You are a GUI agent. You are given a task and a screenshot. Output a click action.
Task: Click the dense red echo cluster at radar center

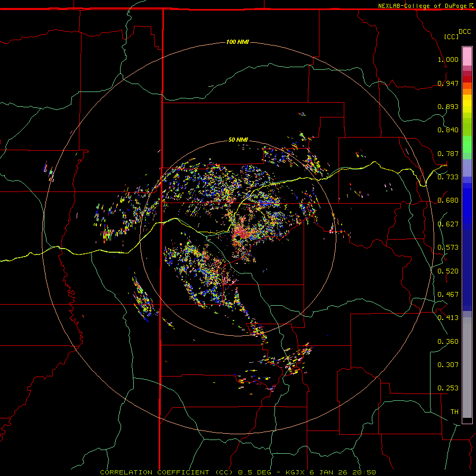(241, 234)
